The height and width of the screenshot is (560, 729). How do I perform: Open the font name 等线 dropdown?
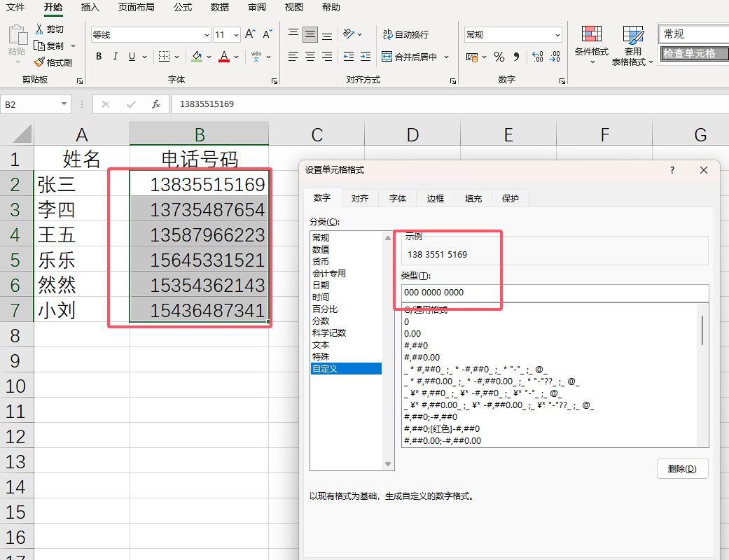207,34
